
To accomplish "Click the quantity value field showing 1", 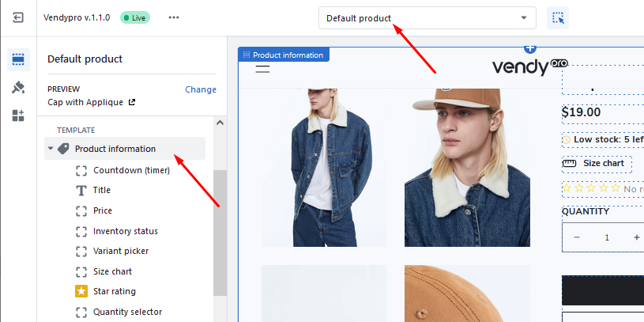I will coord(607,237).
